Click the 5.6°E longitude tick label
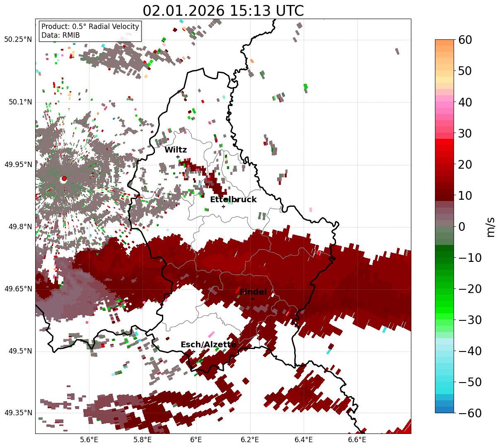The image size is (500, 448). [89, 440]
